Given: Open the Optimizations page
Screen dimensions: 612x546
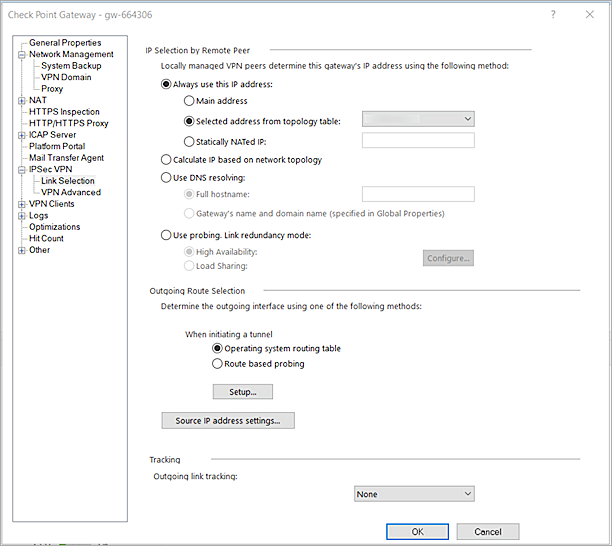Looking at the screenshot, I should (x=55, y=227).
